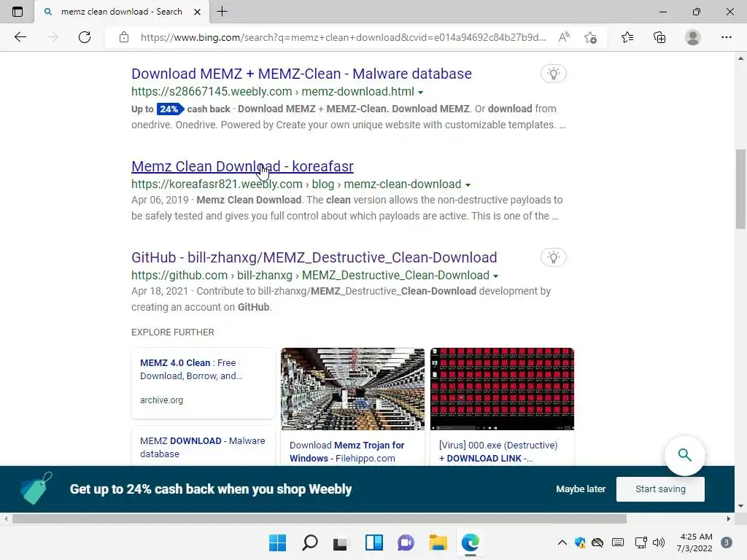
Task: Click the touch keyboard tray icon
Action: click(618, 542)
